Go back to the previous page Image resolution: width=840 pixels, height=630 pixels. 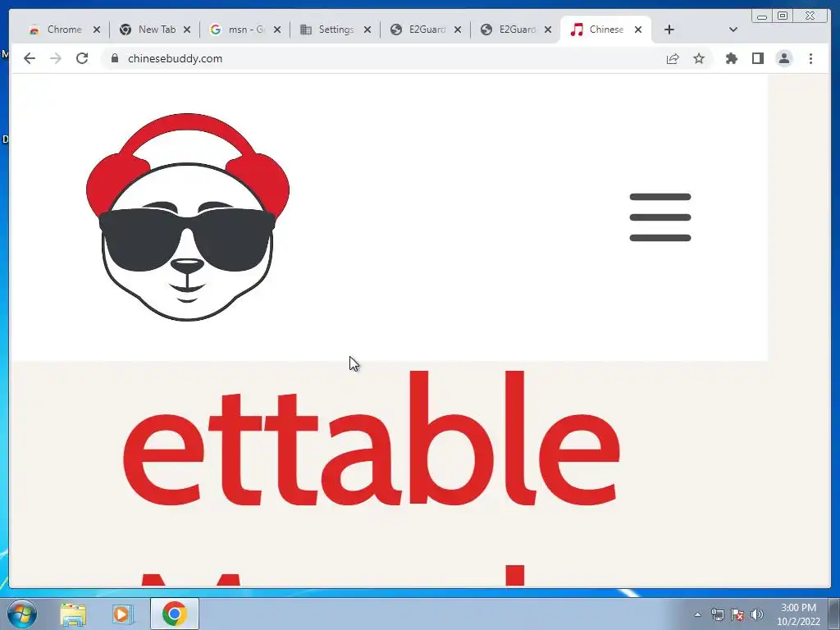click(x=30, y=58)
